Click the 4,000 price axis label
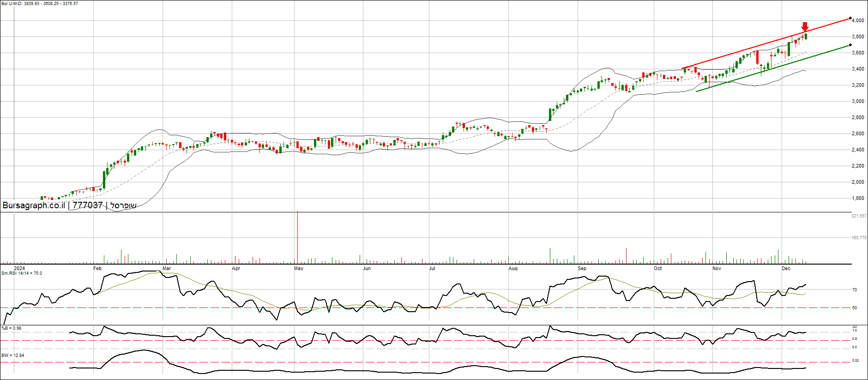The height and width of the screenshot is (380, 868). [x=858, y=21]
